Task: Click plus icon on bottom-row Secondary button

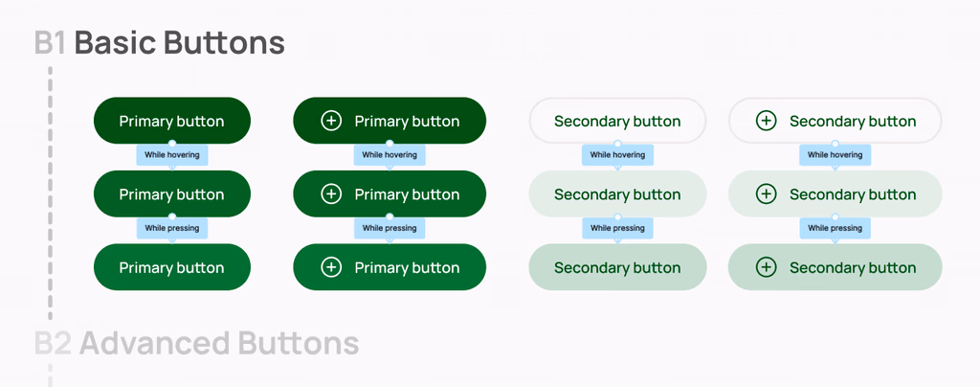Action: [766, 267]
